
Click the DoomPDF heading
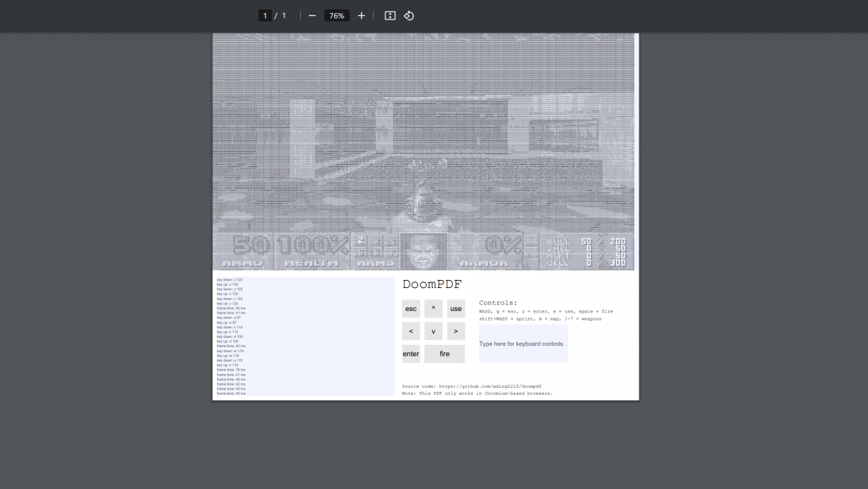[x=432, y=284]
